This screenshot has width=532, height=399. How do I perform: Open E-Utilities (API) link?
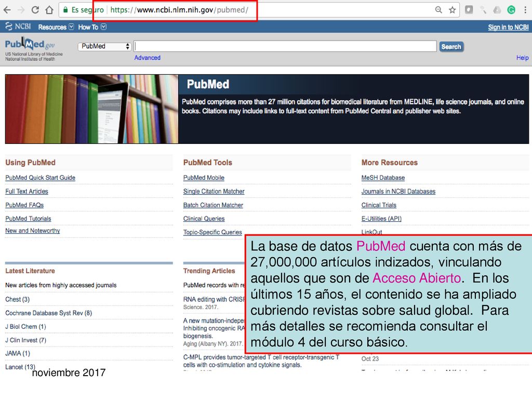click(381, 219)
